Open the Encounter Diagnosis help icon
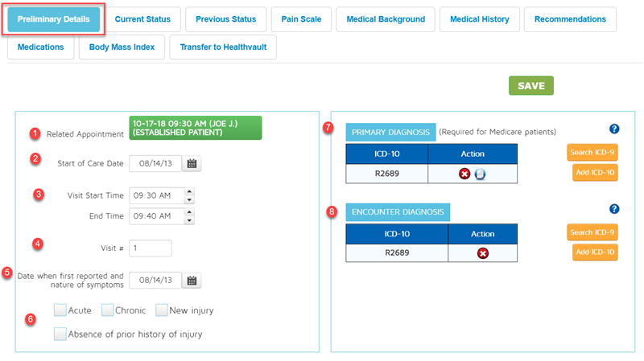Viewport: 644px width, 361px height. [x=614, y=208]
